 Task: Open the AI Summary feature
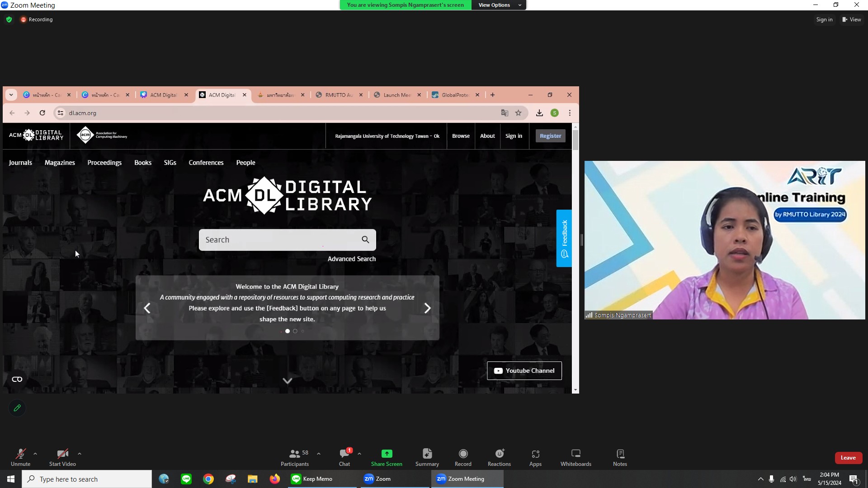[x=427, y=457]
